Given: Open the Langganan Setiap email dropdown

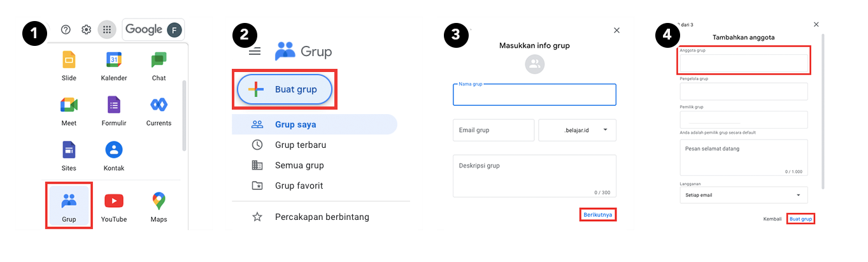Looking at the screenshot, I should tap(744, 195).
